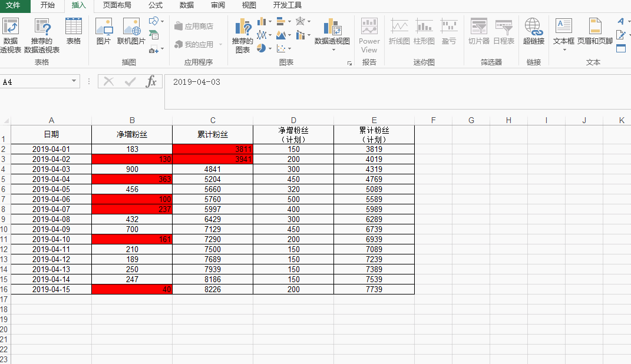Select the red cell with value 3811

click(213, 149)
